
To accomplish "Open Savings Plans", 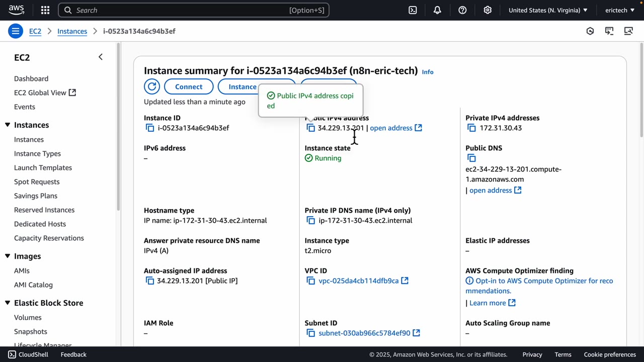I will pyautogui.click(x=36, y=196).
